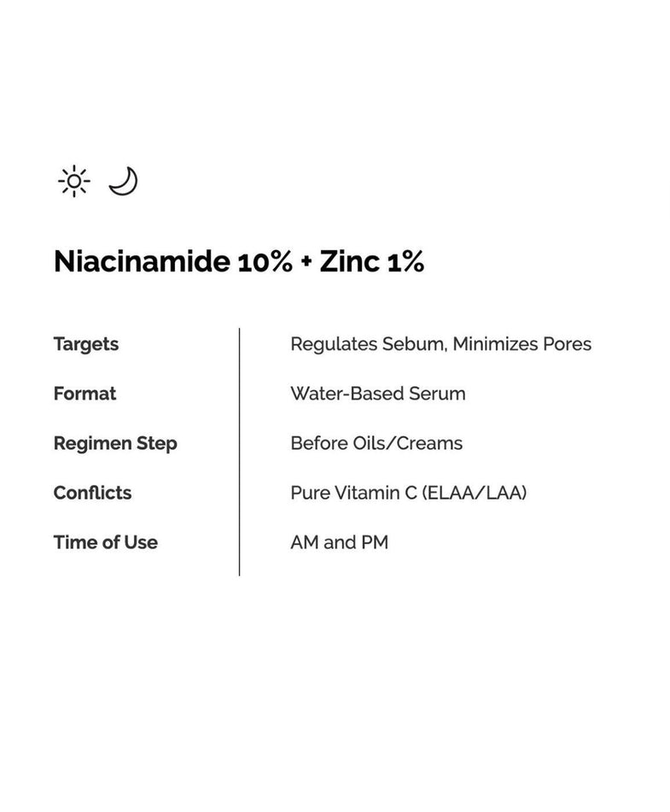Click the Pure Vitamin C text
This screenshot has width=670, height=812.
click(x=355, y=493)
